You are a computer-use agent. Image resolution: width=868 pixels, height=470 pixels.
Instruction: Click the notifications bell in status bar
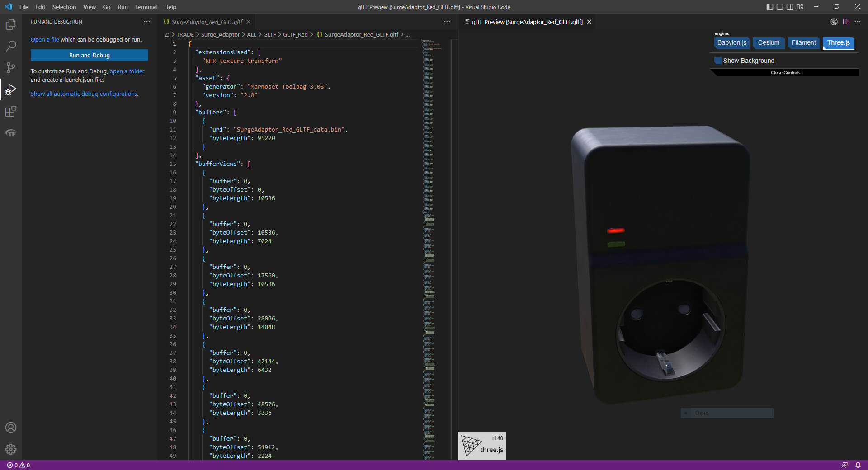pos(858,465)
